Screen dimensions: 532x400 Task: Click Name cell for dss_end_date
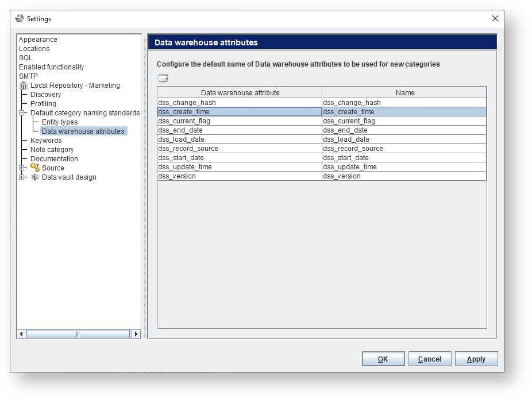404,130
